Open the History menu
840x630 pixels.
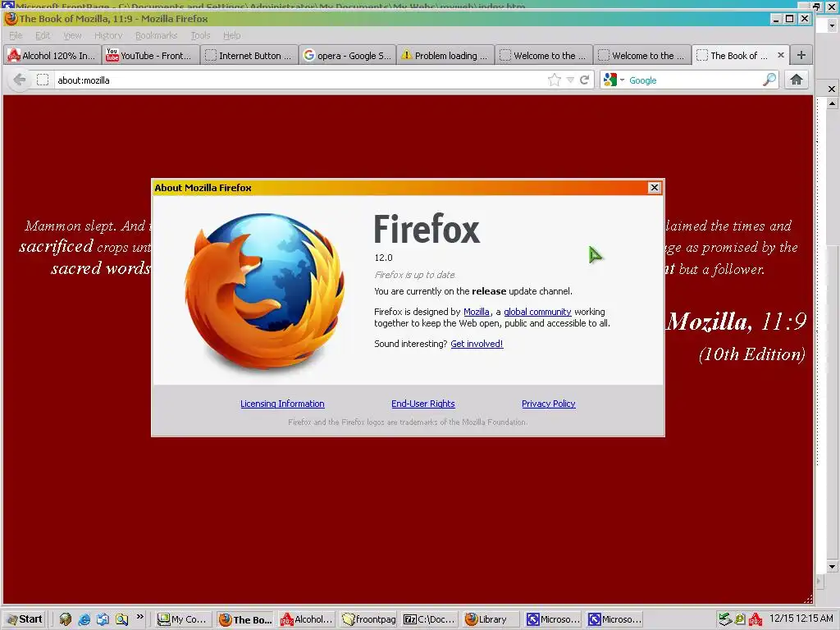coord(108,35)
